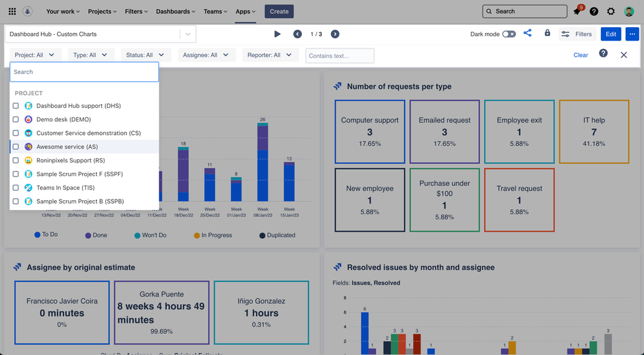
Task: Click the blue Edit button
Action: pos(610,34)
